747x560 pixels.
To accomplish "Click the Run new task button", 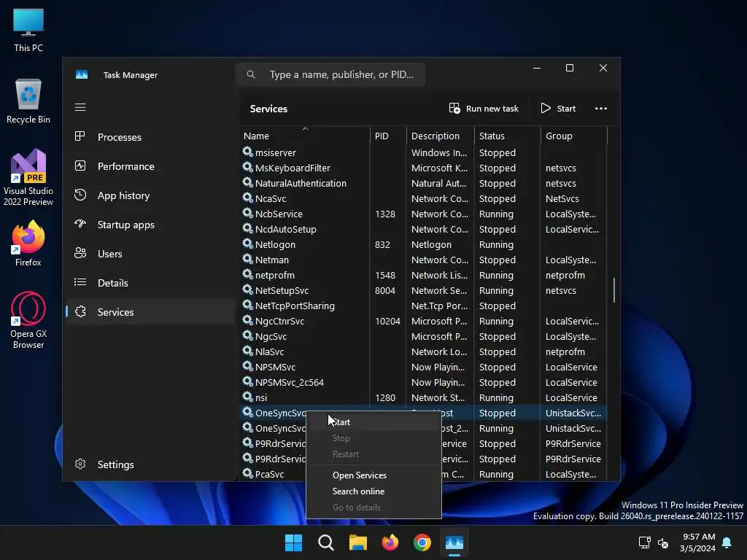I will [484, 109].
